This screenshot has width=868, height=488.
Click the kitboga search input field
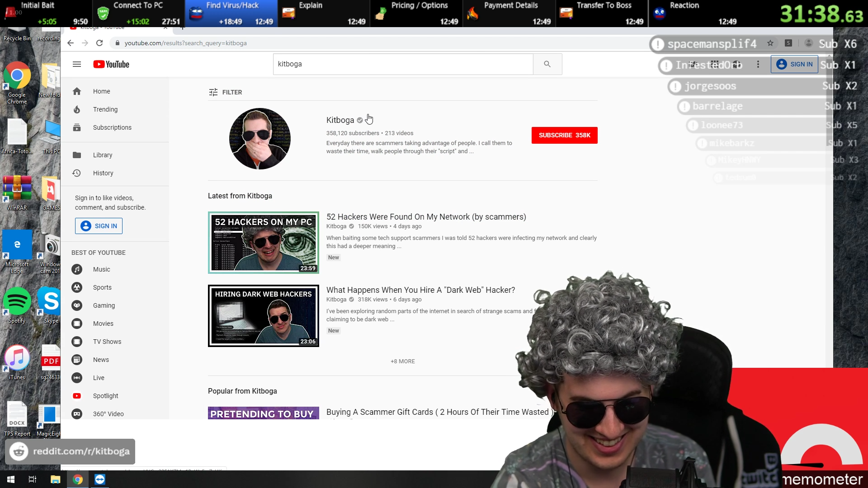click(x=403, y=64)
